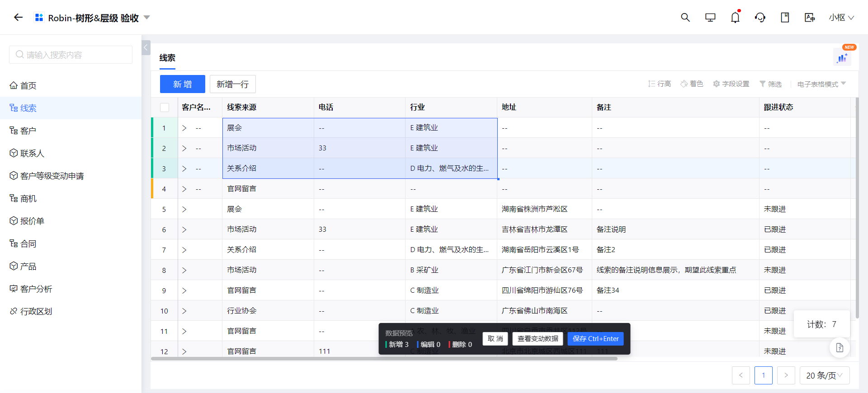Screen dimensions: 868x393
Task: Open the bookmark document icon in header
Action: click(785, 17)
